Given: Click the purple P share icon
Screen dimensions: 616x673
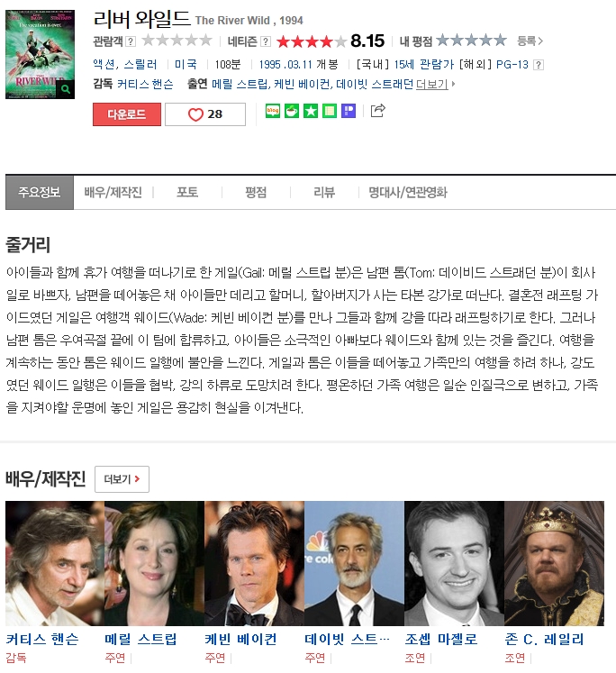Looking at the screenshot, I should click(349, 111).
